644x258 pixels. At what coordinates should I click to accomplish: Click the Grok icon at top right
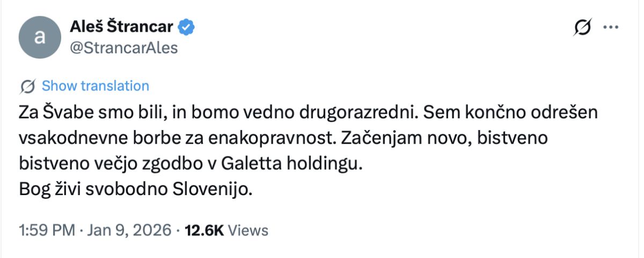tap(583, 27)
